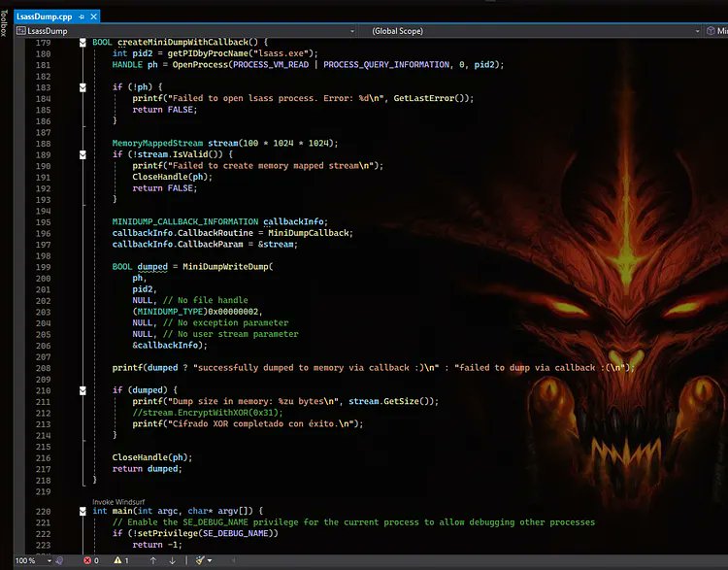Close the LsassDump.cpp tab
This screenshot has height=570, width=728.
click(x=94, y=17)
